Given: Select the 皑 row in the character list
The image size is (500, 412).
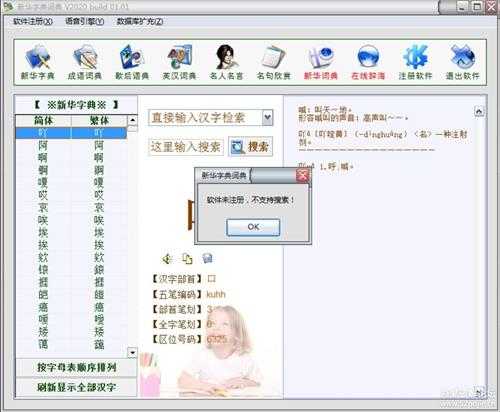Looking at the screenshot, I should coord(71,295).
